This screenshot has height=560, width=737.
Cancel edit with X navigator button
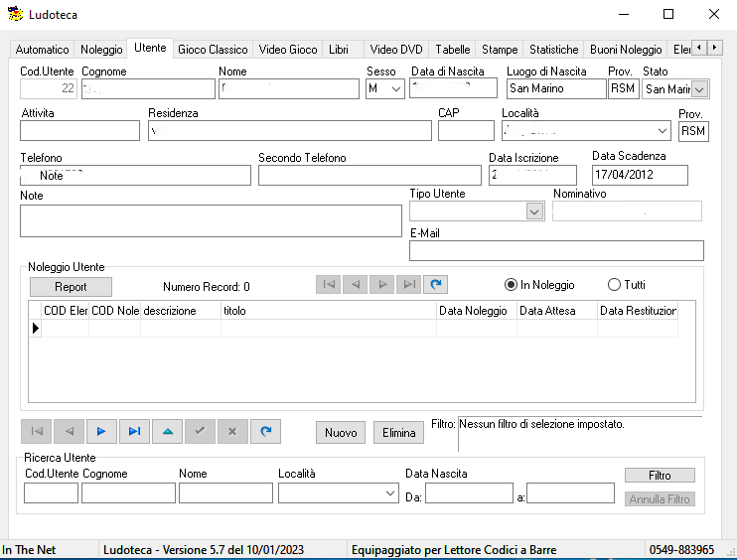[232, 431]
